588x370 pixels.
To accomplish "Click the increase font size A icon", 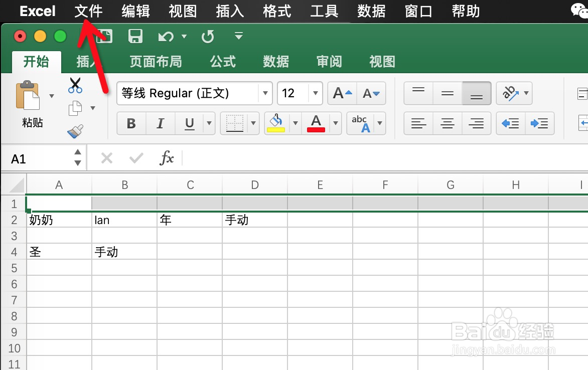I will 341,93.
